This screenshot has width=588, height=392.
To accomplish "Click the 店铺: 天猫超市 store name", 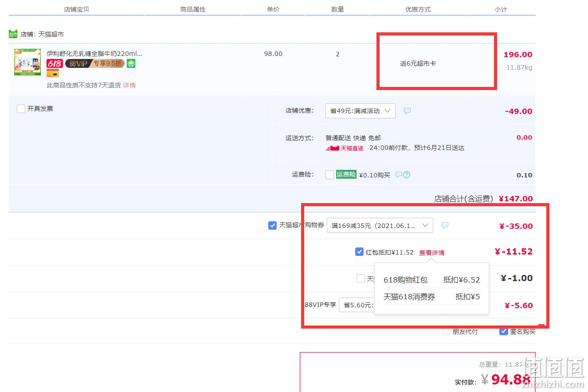I will click(42, 34).
